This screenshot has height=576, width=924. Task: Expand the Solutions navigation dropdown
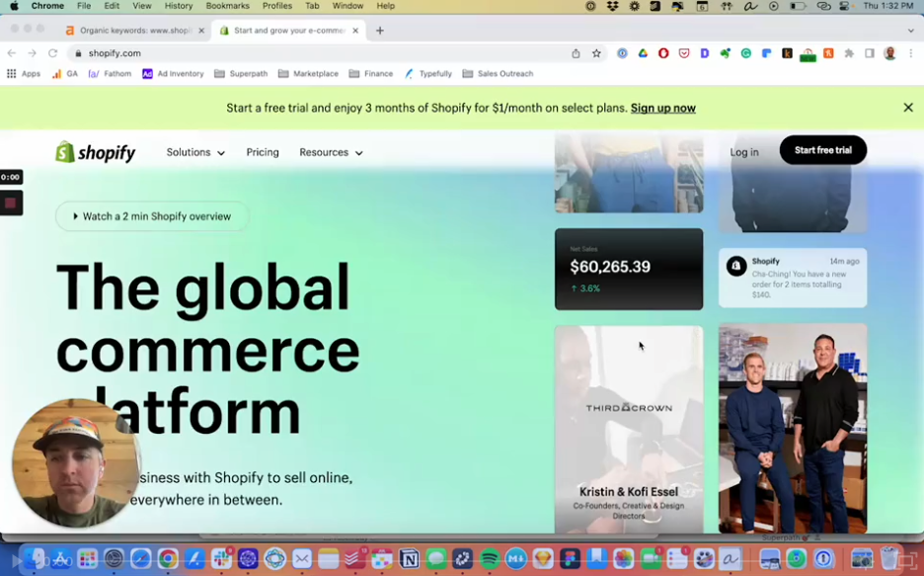click(194, 152)
